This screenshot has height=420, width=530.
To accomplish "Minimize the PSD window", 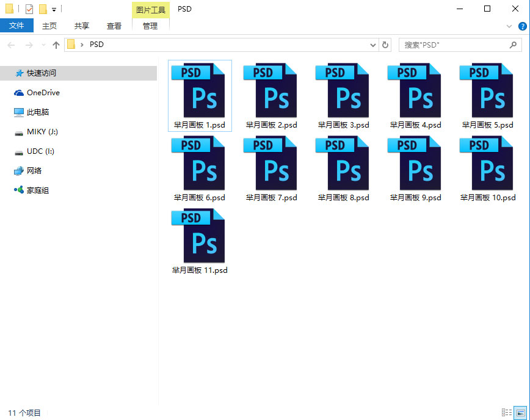I will click(x=460, y=9).
